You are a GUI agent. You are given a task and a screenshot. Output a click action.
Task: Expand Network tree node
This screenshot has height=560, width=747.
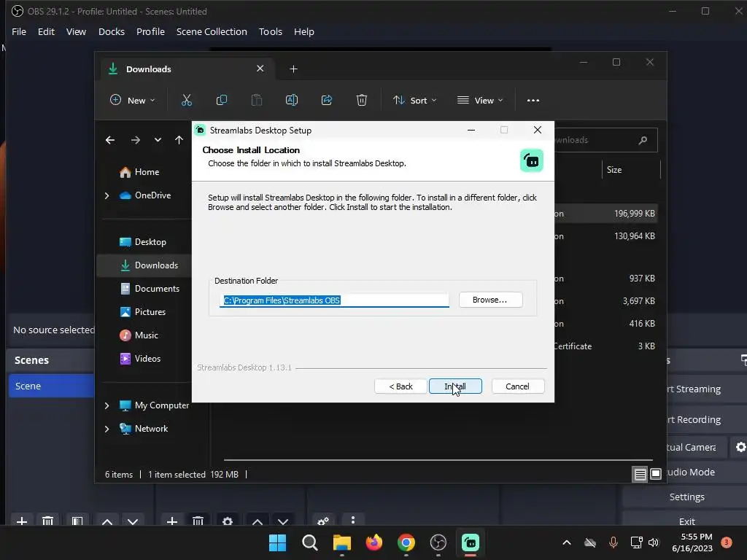click(x=107, y=429)
